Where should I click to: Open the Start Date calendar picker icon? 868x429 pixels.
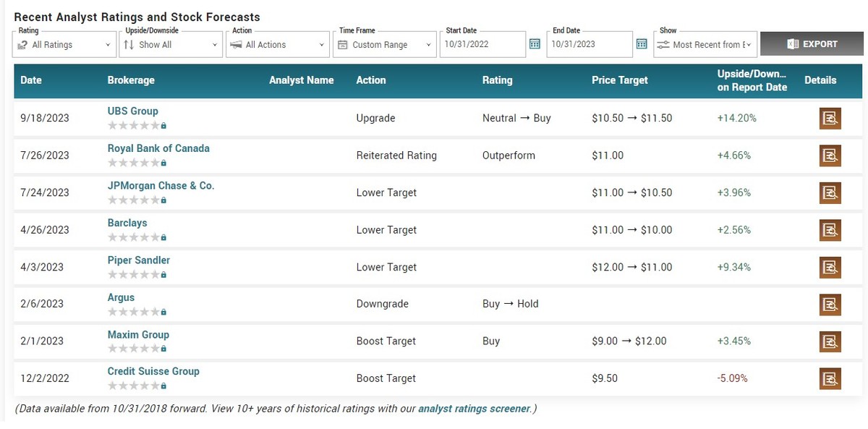tap(535, 44)
